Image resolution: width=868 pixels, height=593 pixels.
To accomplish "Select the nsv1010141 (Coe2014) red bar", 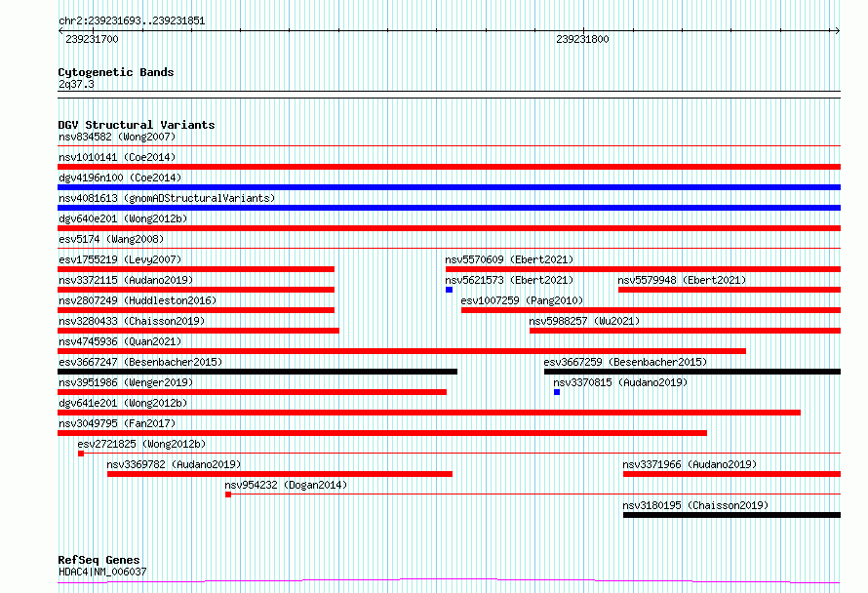I will (449, 167).
